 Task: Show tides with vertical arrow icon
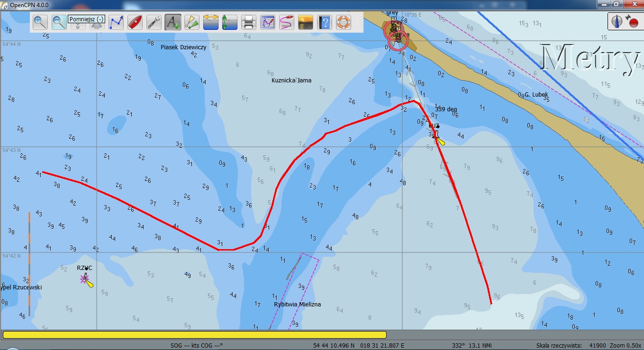click(x=230, y=22)
